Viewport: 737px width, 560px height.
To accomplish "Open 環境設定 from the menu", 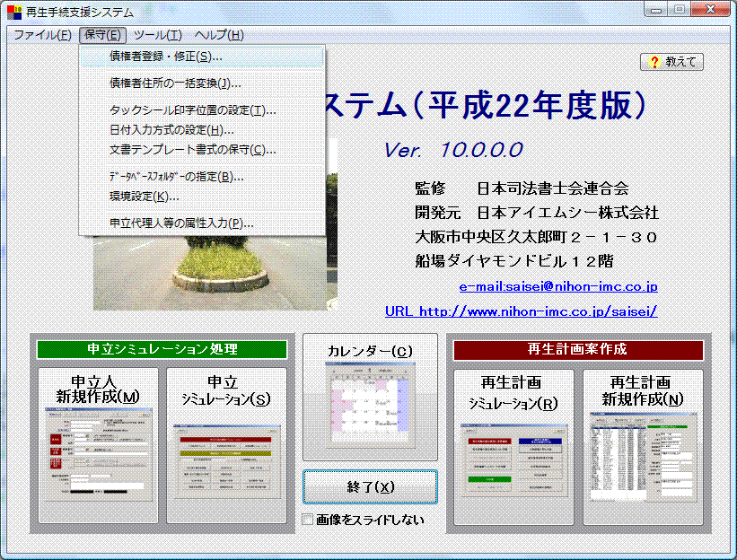I will pyautogui.click(x=144, y=197).
